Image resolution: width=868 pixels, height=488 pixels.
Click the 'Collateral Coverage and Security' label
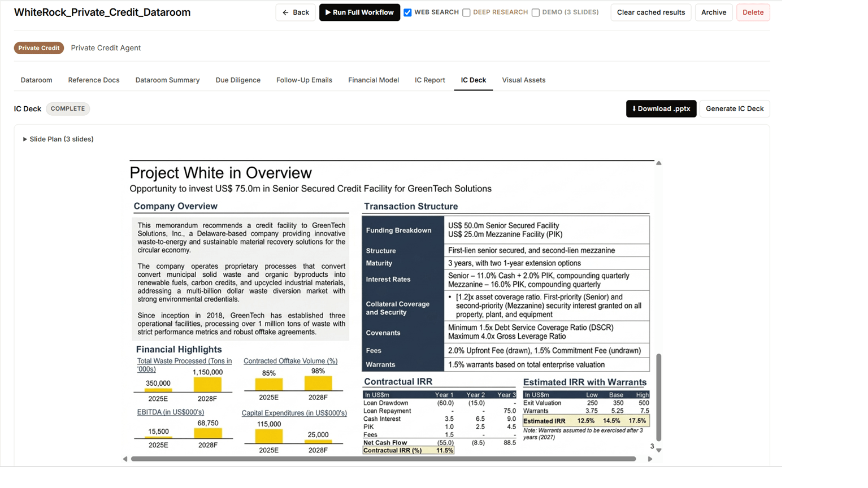398,308
